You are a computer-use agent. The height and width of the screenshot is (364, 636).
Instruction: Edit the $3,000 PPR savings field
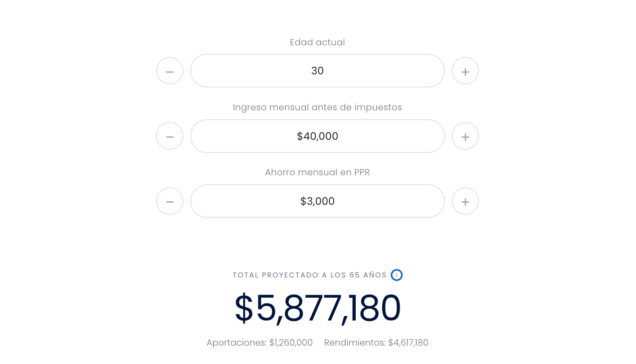click(x=318, y=201)
